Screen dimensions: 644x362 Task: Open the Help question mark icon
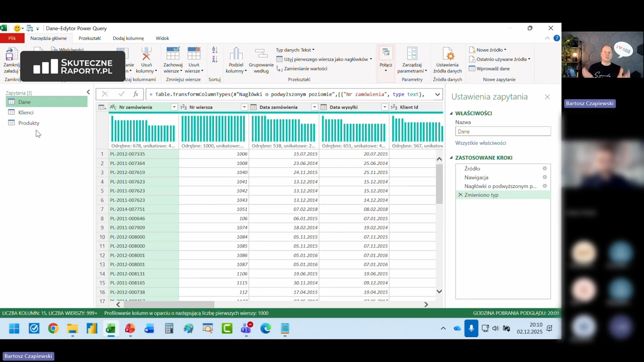coord(556,38)
